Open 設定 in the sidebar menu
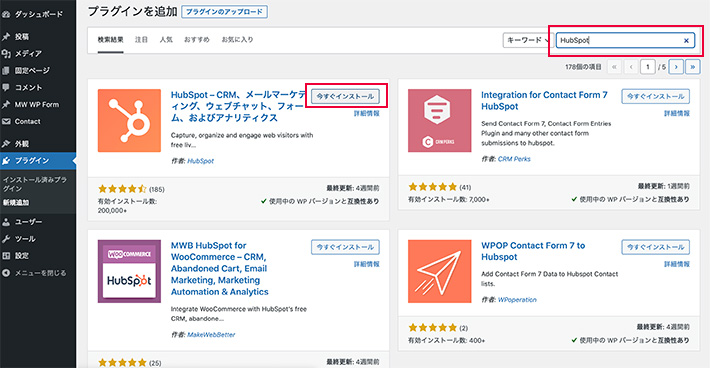Viewport: 710px width, 368px height. click(22, 256)
